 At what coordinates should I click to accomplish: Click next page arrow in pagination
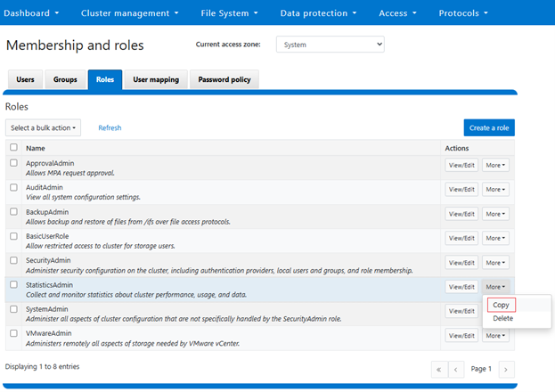click(505, 368)
